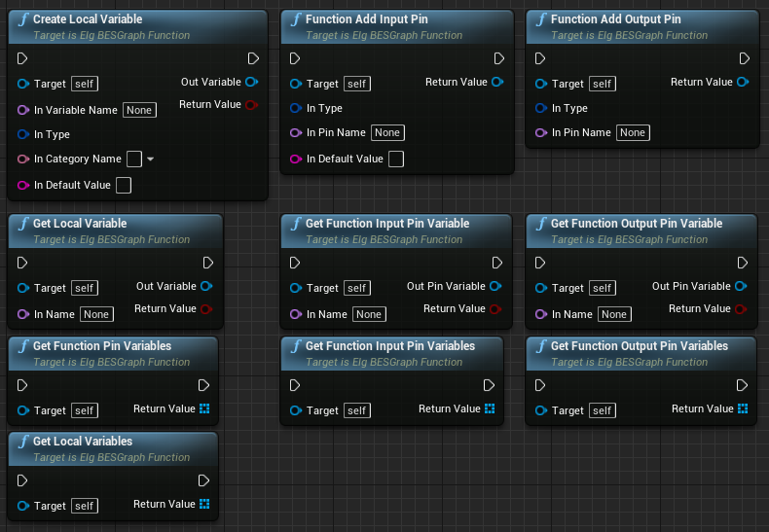Click the In Type pin on Function Add Input Pin
The image size is (769, 532).
click(296, 108)
